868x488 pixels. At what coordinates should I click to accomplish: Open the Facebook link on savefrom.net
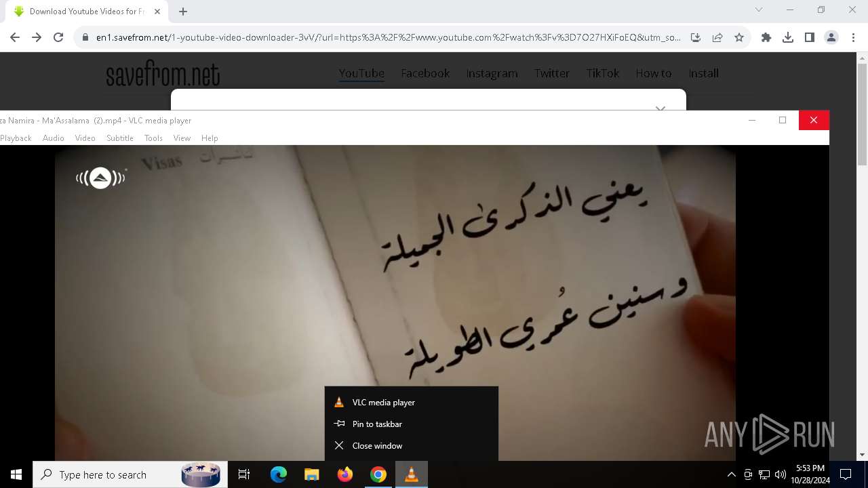pos(425,73)
